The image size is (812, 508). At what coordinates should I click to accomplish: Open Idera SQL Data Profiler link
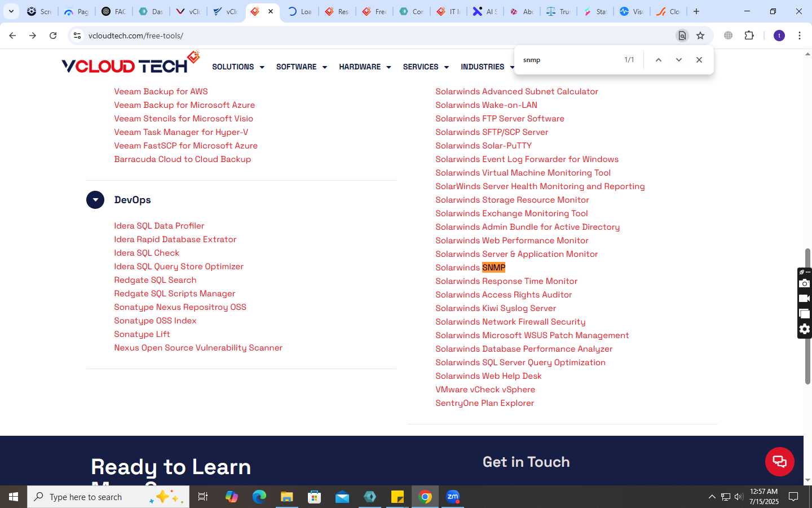point(159,226)
